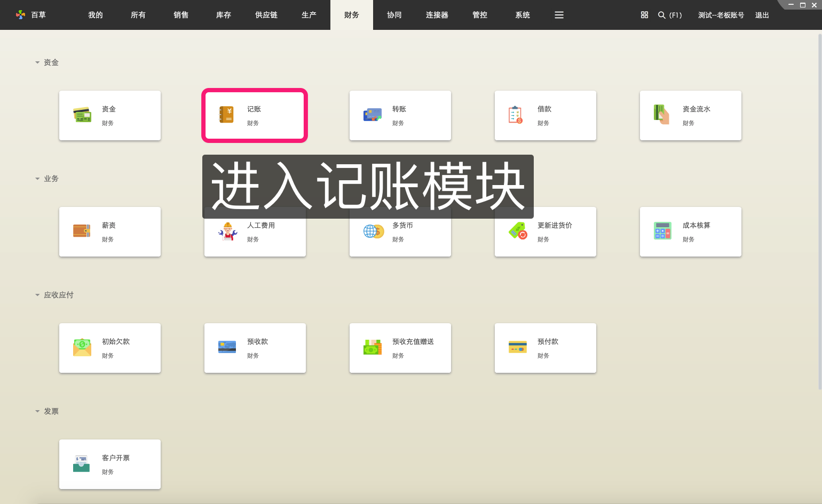Open the 记账 ledger book icon
The width and height of the screenshot is (822, 504).
point(227,115)
